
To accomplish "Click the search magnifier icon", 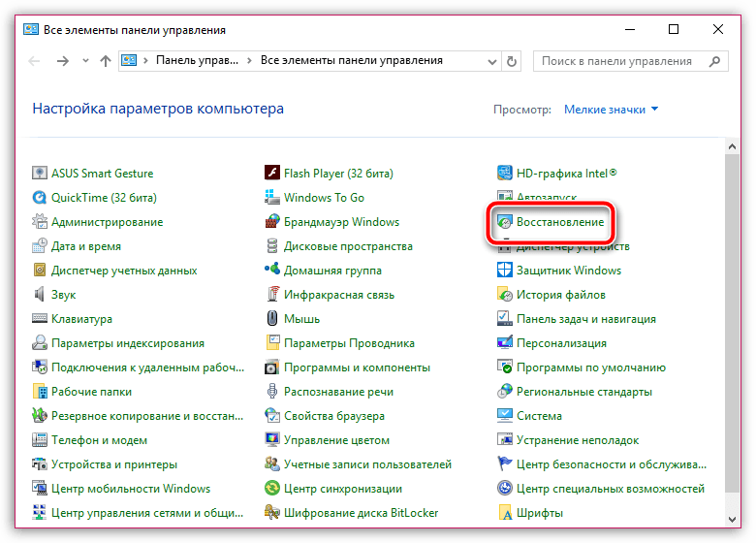I will [714, 61].
